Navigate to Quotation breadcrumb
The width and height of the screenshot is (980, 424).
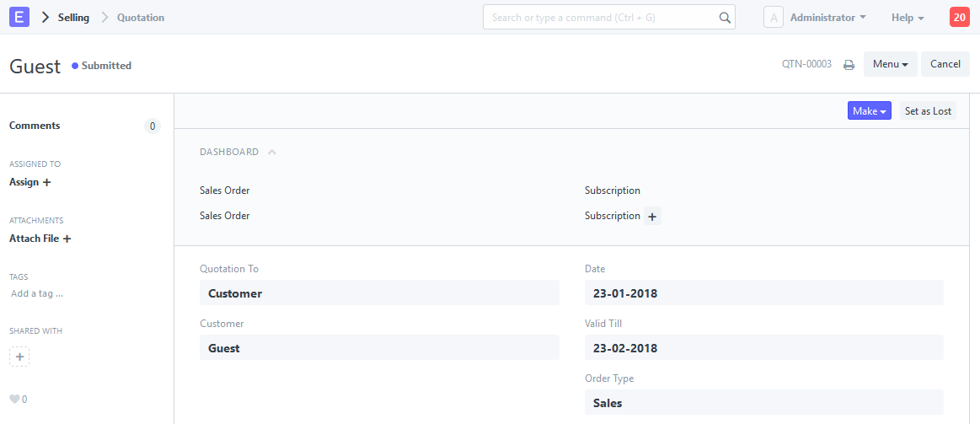pos(141,18)
